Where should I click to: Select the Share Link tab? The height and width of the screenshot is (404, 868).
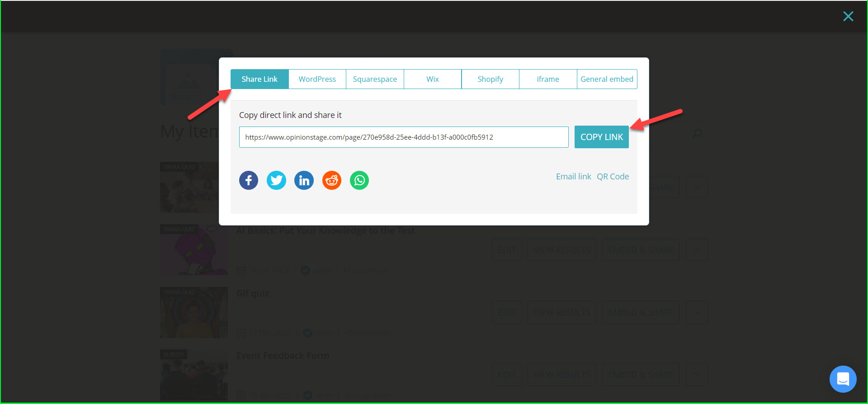(x=259, y=79)
